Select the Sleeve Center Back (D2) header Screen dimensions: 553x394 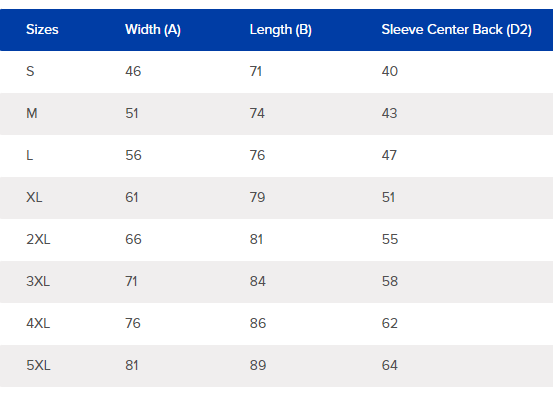(x=456, y=30)
